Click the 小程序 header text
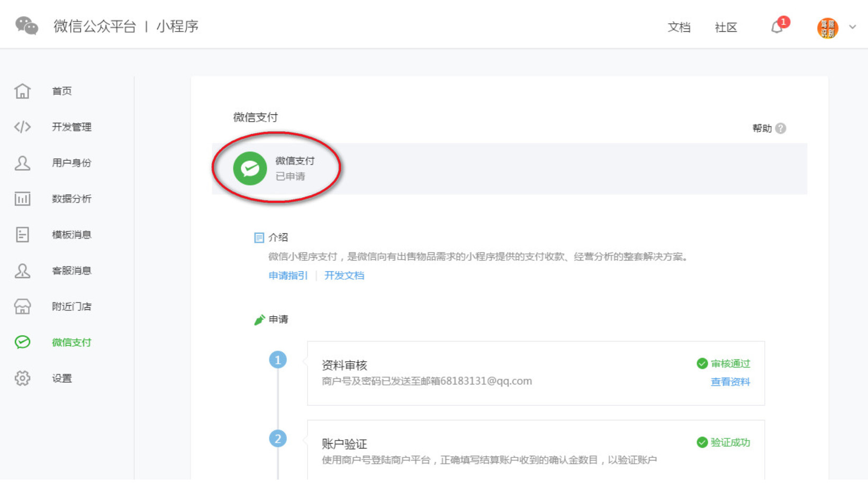868x496 pixels. (177, 26)
